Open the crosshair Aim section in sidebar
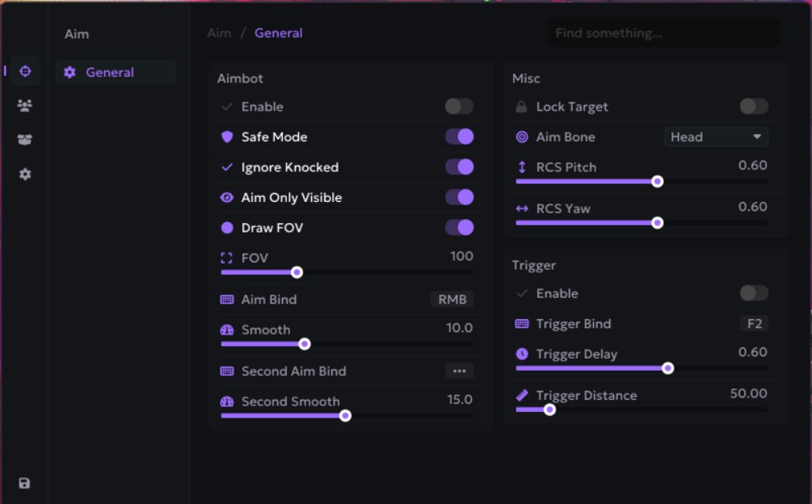812x504 pixels. pyautogui.click(x=25, y=71)
